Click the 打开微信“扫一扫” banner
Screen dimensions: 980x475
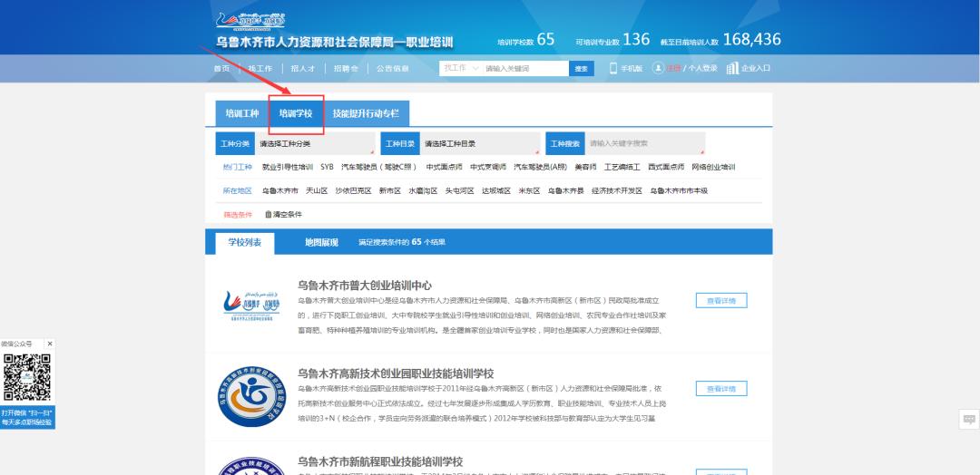pyautogui.click(x=27, y=418)
